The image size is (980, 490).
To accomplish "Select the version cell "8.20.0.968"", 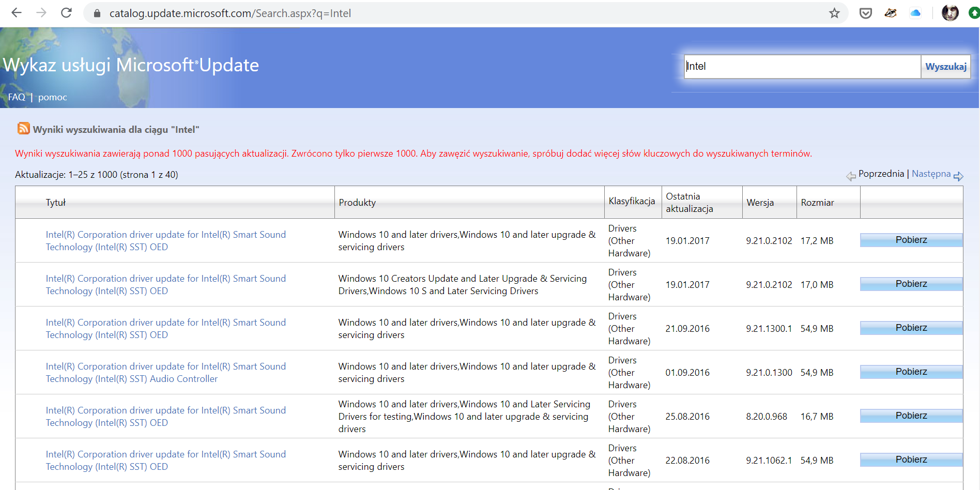I will (x=767, y=417).
